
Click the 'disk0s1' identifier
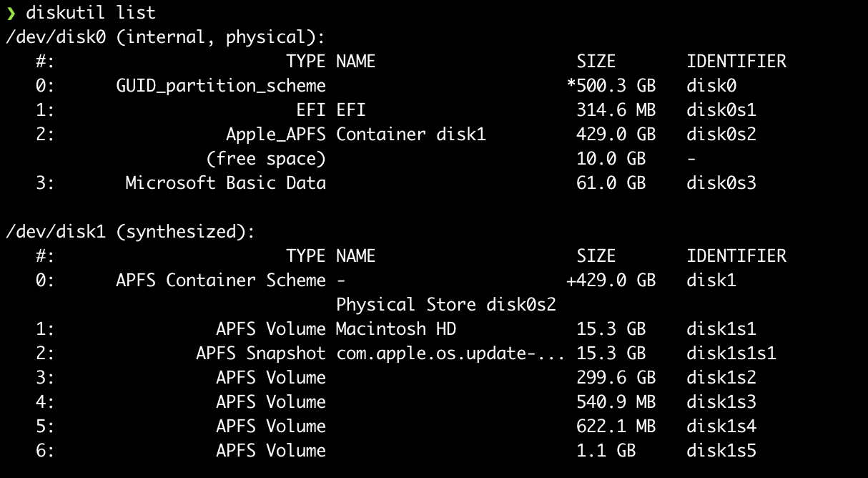pos(721,110)
